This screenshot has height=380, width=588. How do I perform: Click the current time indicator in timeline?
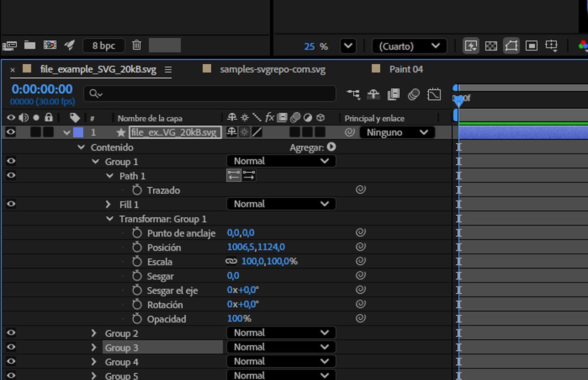pyautogui.click(x=459, y=101)
